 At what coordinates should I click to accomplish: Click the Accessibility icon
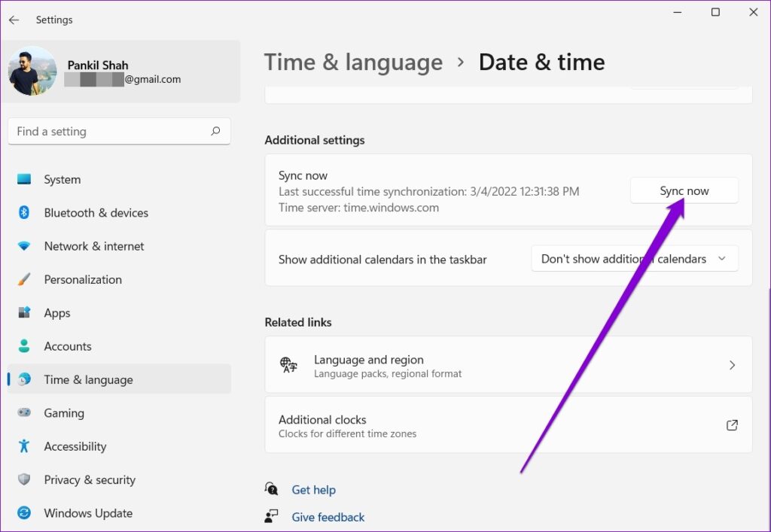[25, 446]
